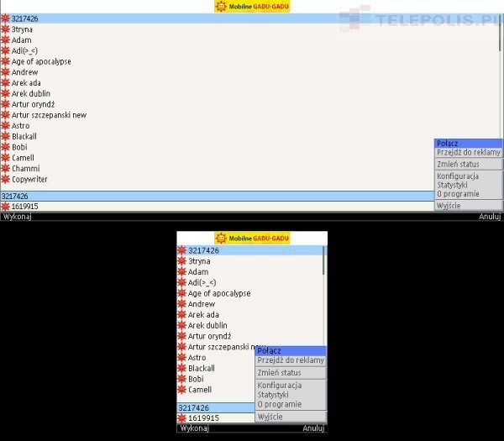
Task: Click the narrow screen contact list scrollbar
Action: click(x=323, y=260)
